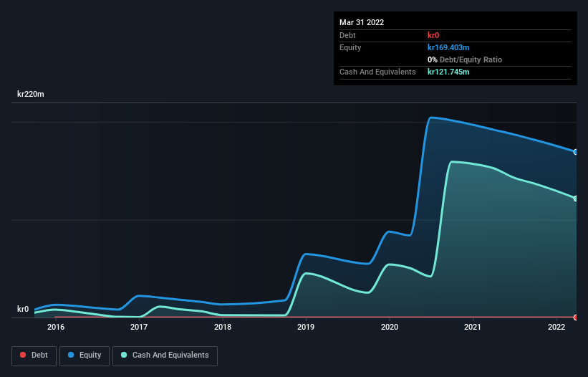
Task: Click the 2020 x-axis label
Action: [x=390, y=327]
